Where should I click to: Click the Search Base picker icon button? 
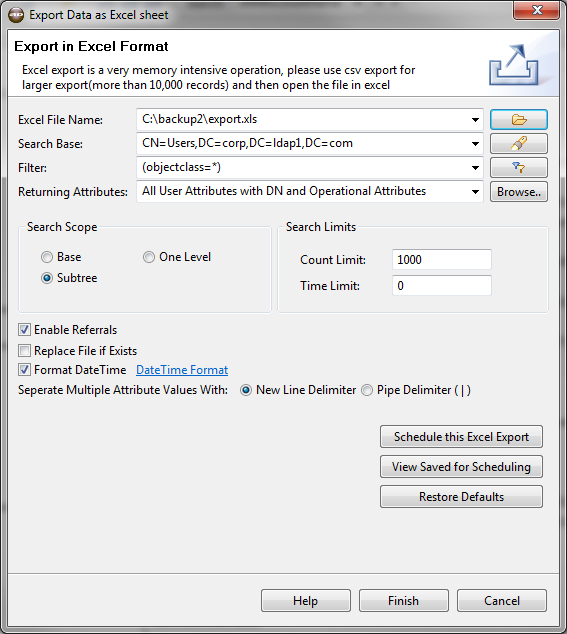point(519,144)
